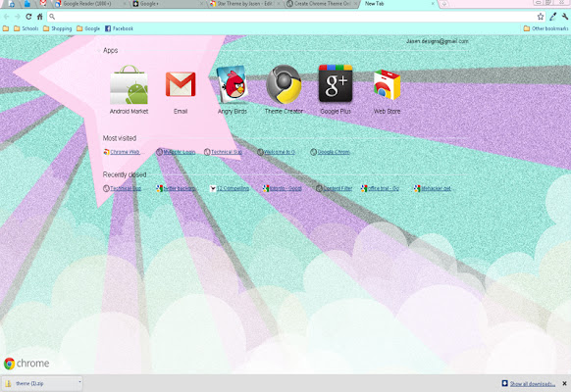Open dropdown arrow of theme zip download
Screen dimensions: 571x392
coord(79,382)
